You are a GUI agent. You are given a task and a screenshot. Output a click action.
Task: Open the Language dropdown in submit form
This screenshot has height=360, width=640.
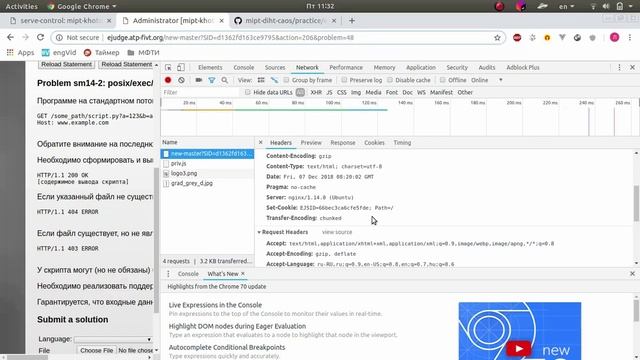[x=113, y=339]
